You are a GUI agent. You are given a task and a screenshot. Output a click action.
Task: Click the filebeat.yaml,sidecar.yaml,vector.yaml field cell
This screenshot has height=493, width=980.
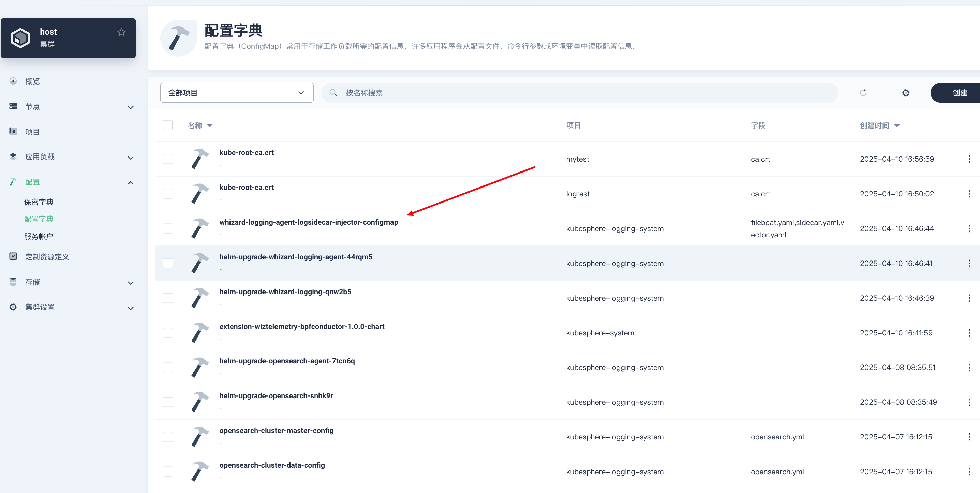point(797,229)
